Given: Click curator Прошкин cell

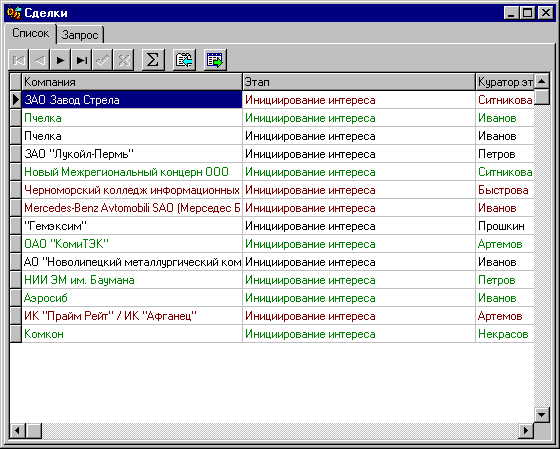Looking at the screenshot, I should (x=505, y=226).
